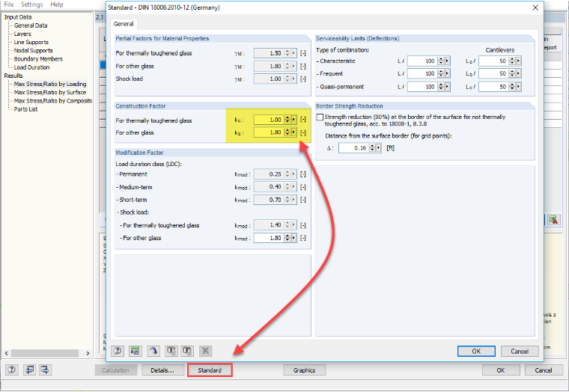Click kc field for thermally toughened glass
The height and width of the screenshot is (392, 569).
tap(269, 119)
